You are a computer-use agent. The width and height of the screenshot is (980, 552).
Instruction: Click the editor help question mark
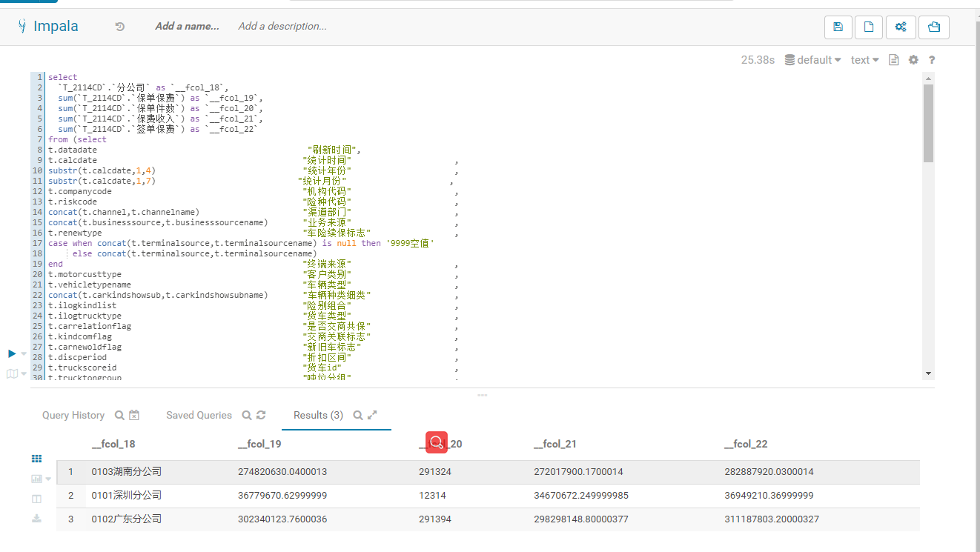coord(932,60)
